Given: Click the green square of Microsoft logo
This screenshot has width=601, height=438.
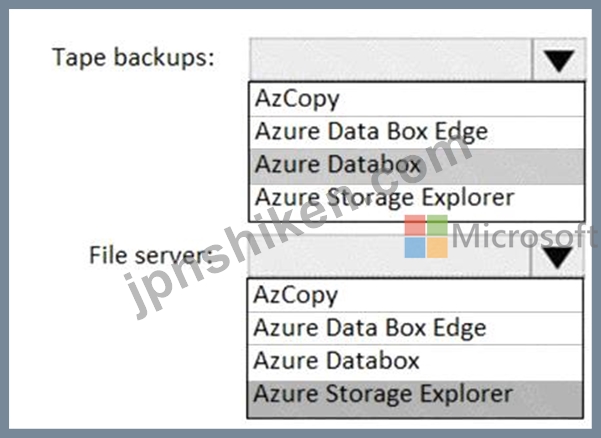Looking at the screenshot, I should [437, 225].
